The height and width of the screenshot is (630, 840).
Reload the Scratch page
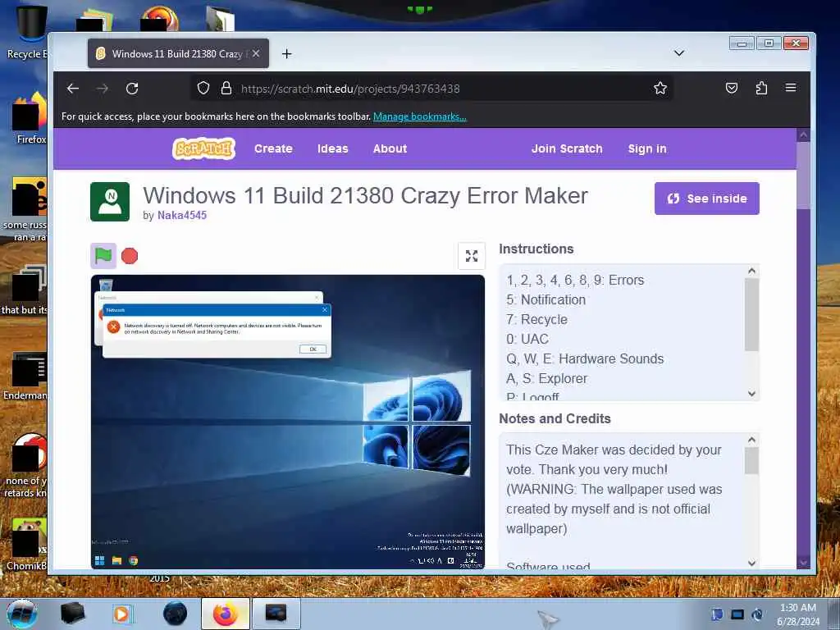tap(132, 89)
